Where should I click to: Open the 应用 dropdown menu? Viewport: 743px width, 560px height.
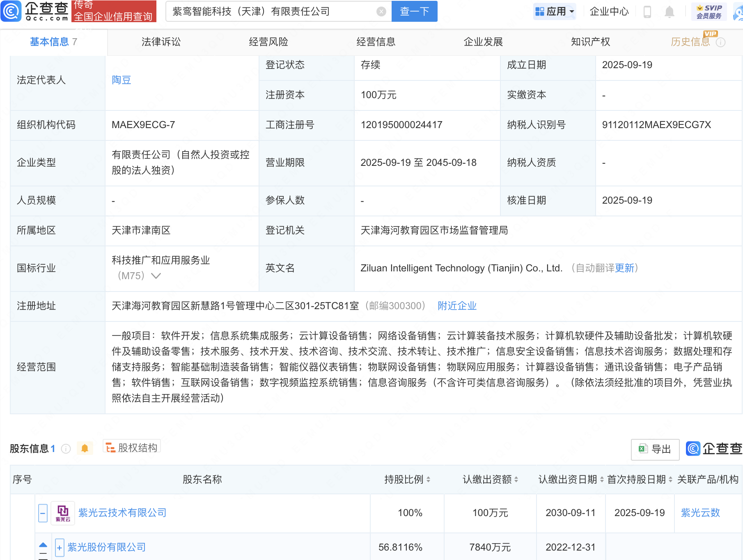tap(555, 11)
